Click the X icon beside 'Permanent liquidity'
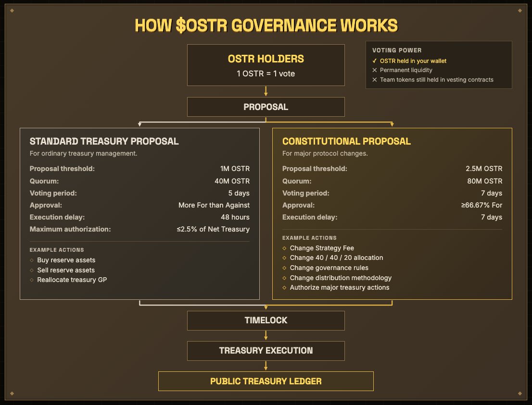The image size is (532, 405). 375,70
